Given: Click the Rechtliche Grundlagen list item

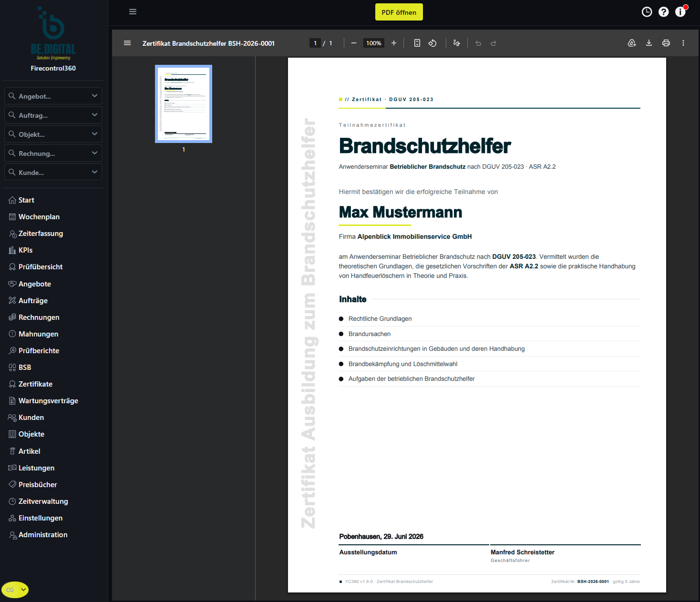Looking at the screenshot, I should [380, 319].
